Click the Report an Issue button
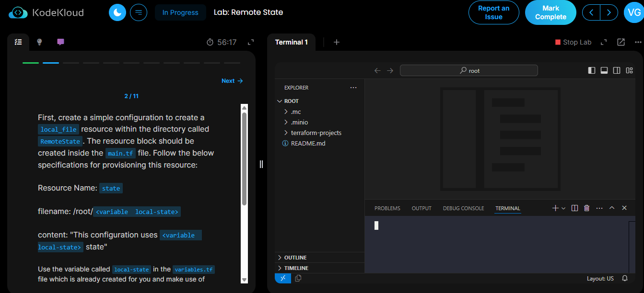Viewport: 644px width, 293px height. [x=493, y=12]
